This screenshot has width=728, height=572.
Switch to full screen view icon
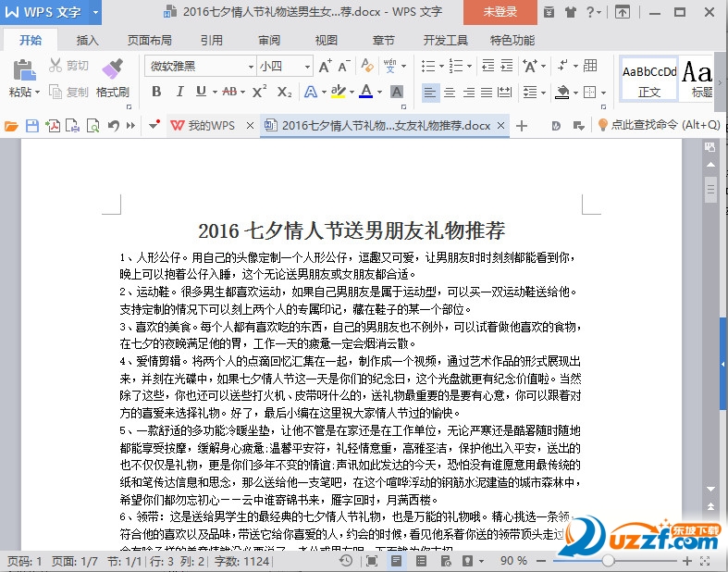pos(372,561)
